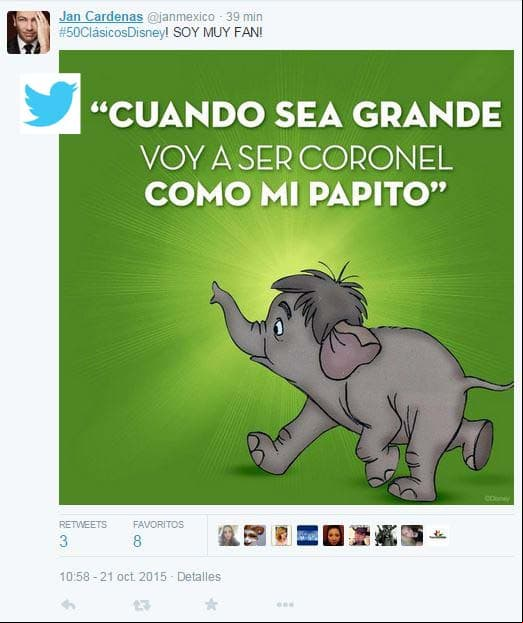Click the @janmexico handle
The image size is (523, 623).
click(181, 17)
